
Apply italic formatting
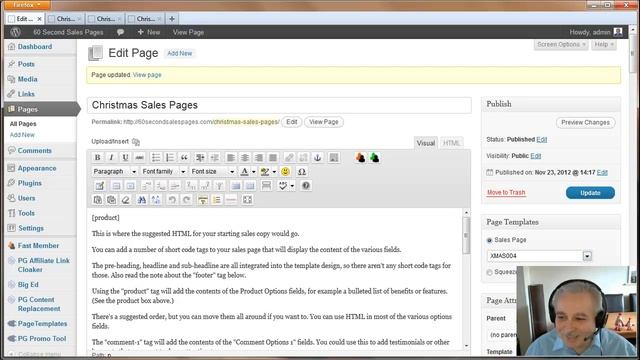click(111, 158)
